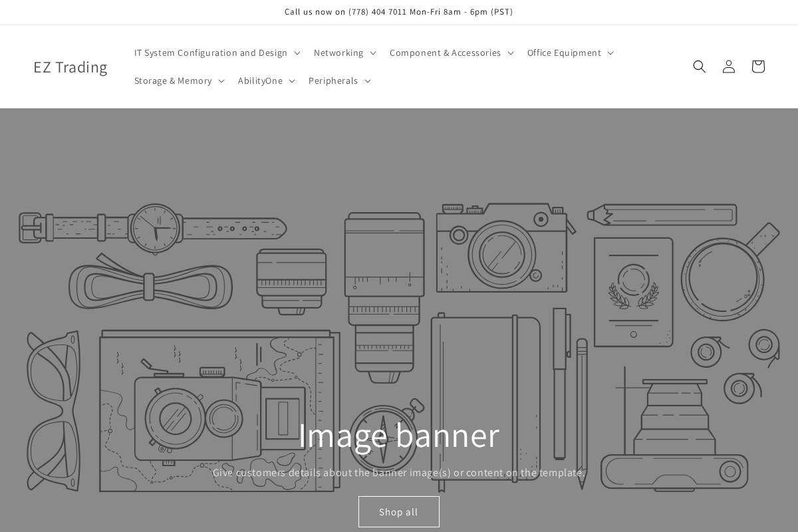
Task: Click the Image banner heading
Action: pyautogui.click(x=399, y=434)
